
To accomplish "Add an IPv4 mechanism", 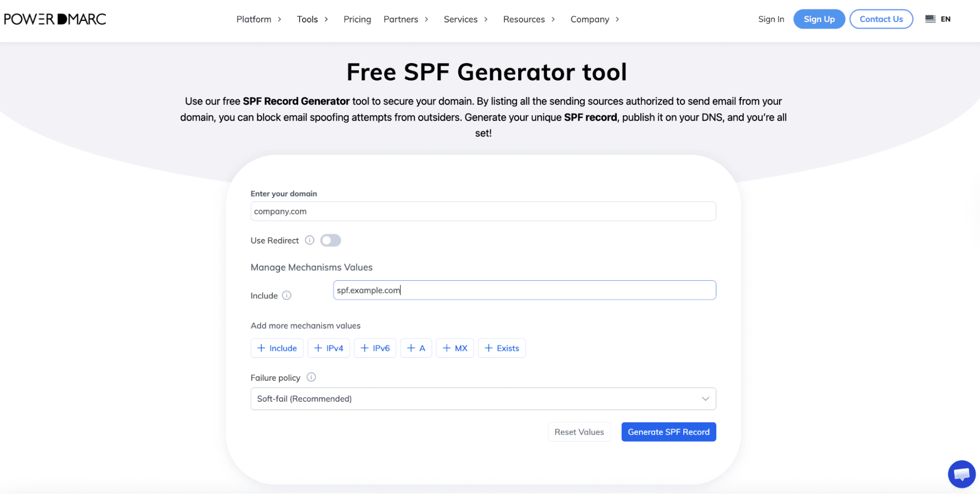I will click(328, 348).
